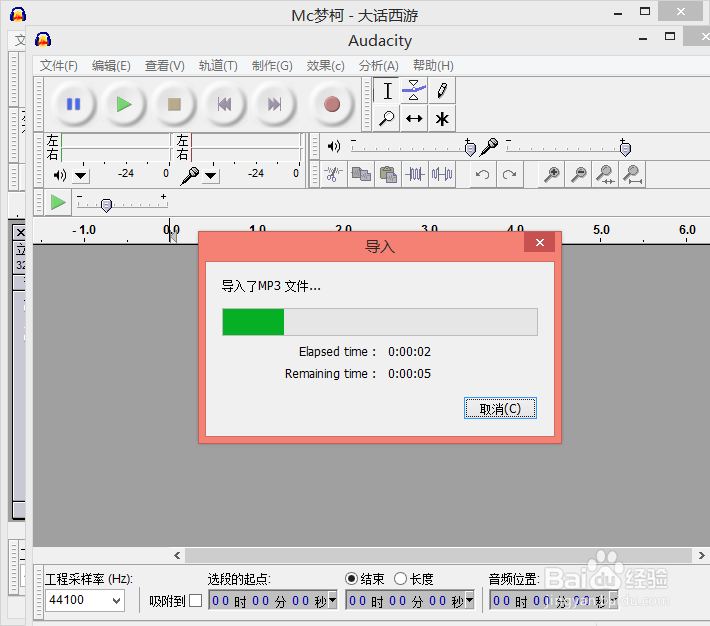Image resolution: width=710 pixels, height=626 pixels.
Task: Minimize the Audacity window
Action: 643,39
